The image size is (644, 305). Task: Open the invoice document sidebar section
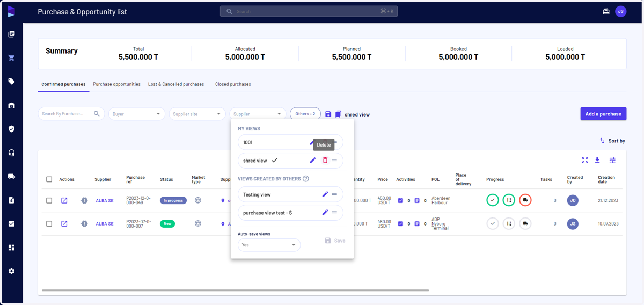11,200
